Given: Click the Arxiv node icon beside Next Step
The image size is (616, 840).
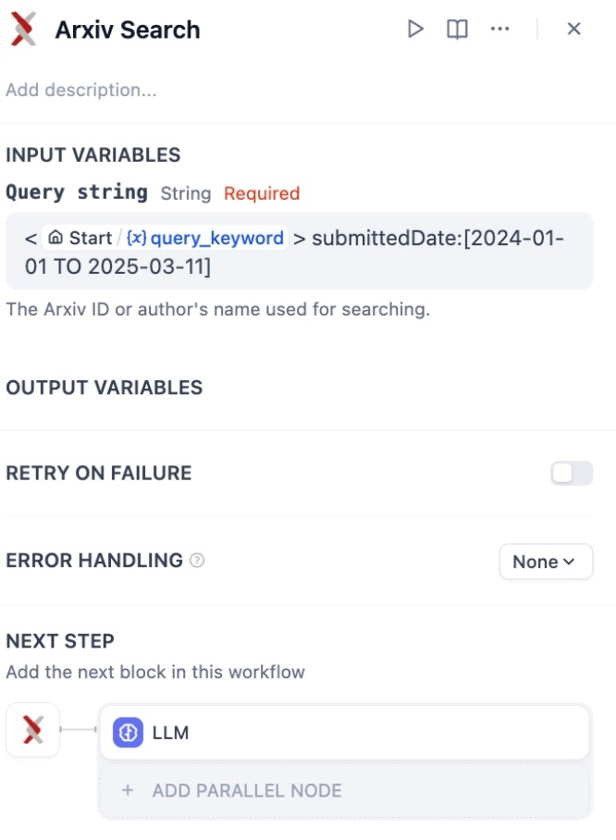Looking at the screenshot, I should click(x=32, y=730).
